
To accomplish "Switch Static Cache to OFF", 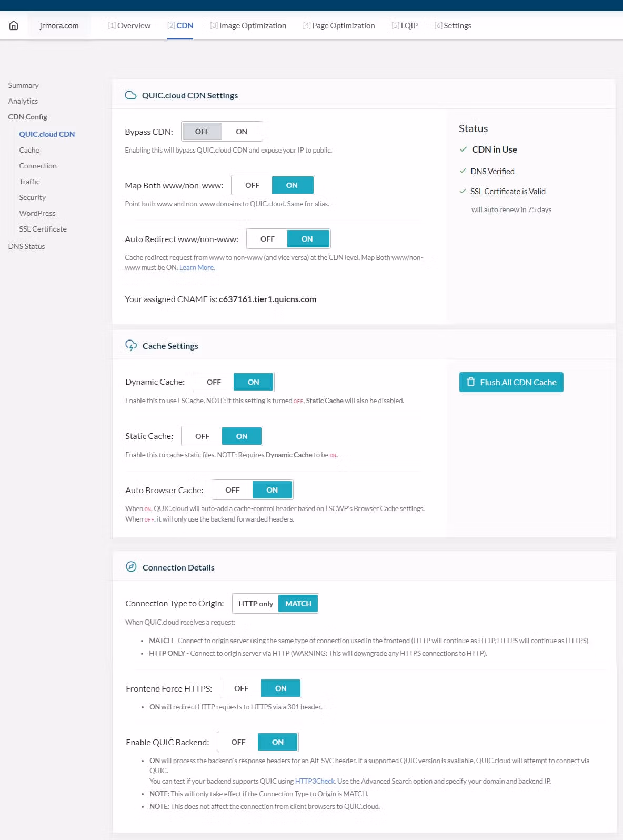I will coord(202,436).
